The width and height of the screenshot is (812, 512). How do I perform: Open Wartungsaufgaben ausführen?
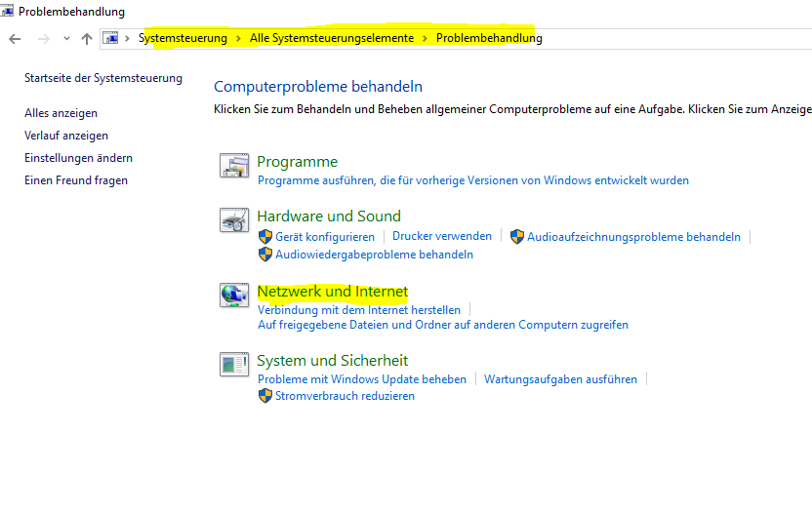pyautogui.click(x=560, y=379)
